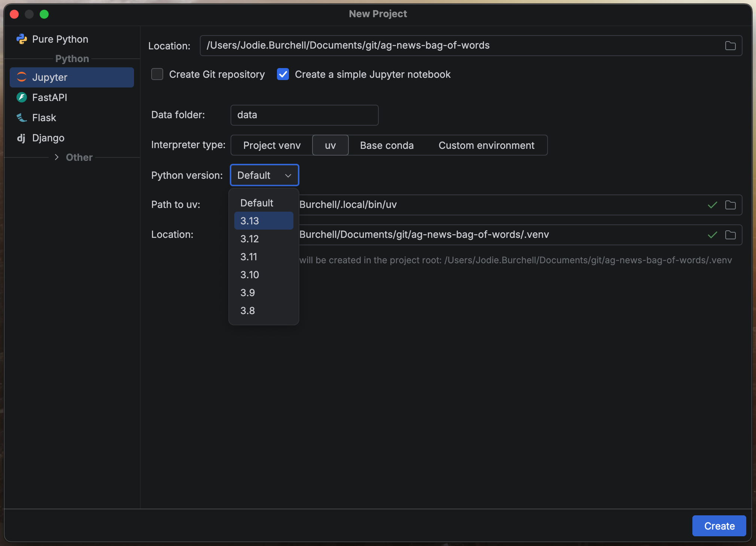Screen dimensions: 756x546
Task: Pick Python 3.9 in dropdown list
Action: coord(248,292)
